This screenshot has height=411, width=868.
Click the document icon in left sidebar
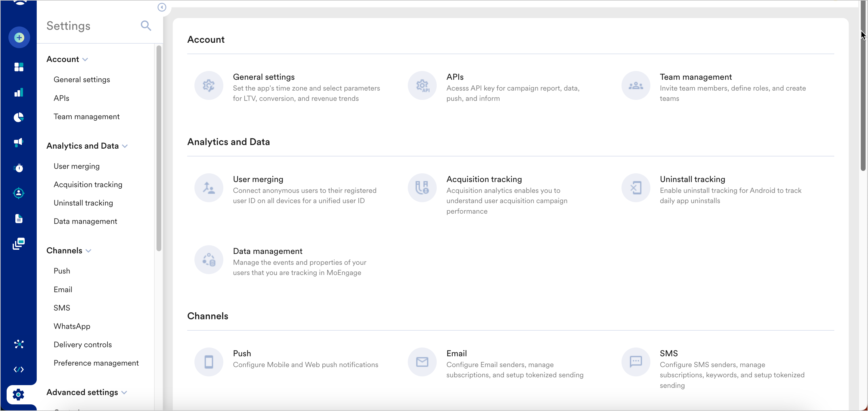19,218
